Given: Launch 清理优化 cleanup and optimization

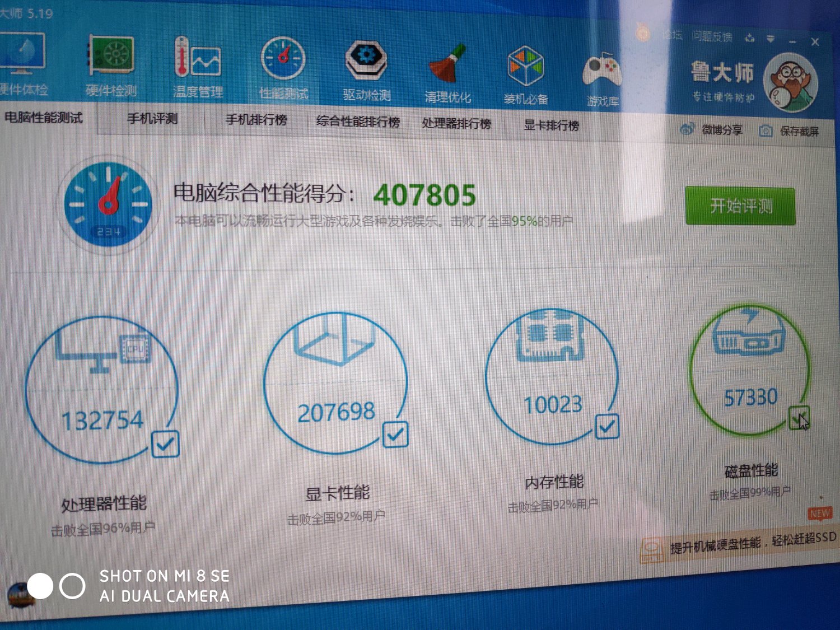Looking at the screenshot, I should coord(447,73).
